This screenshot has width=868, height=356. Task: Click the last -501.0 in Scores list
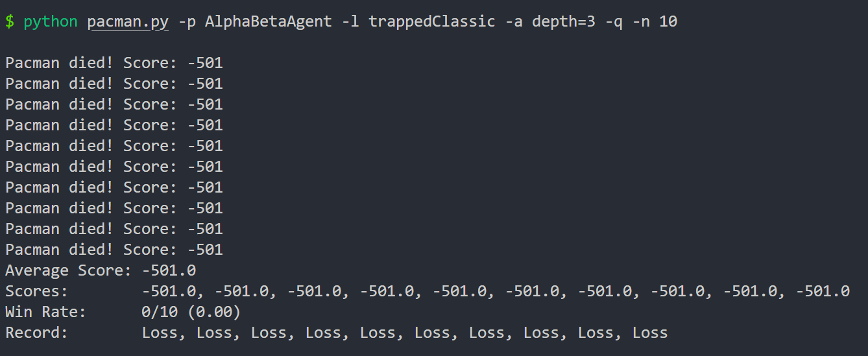823,291
